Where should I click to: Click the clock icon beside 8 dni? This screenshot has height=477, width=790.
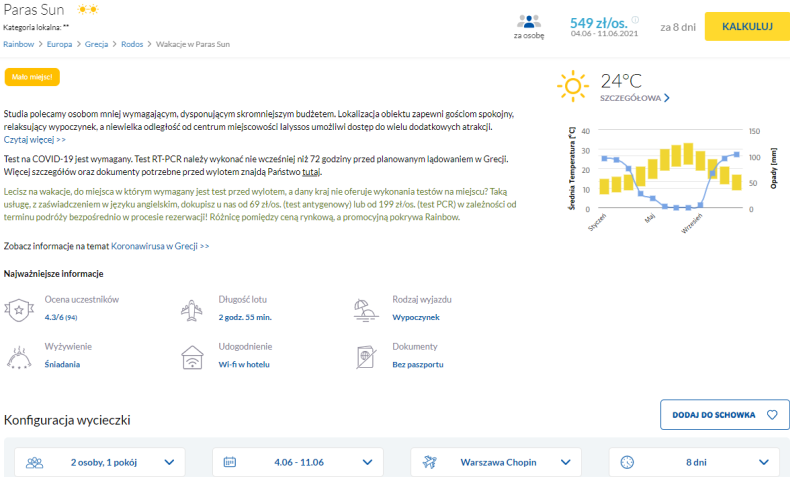[627, 462]
